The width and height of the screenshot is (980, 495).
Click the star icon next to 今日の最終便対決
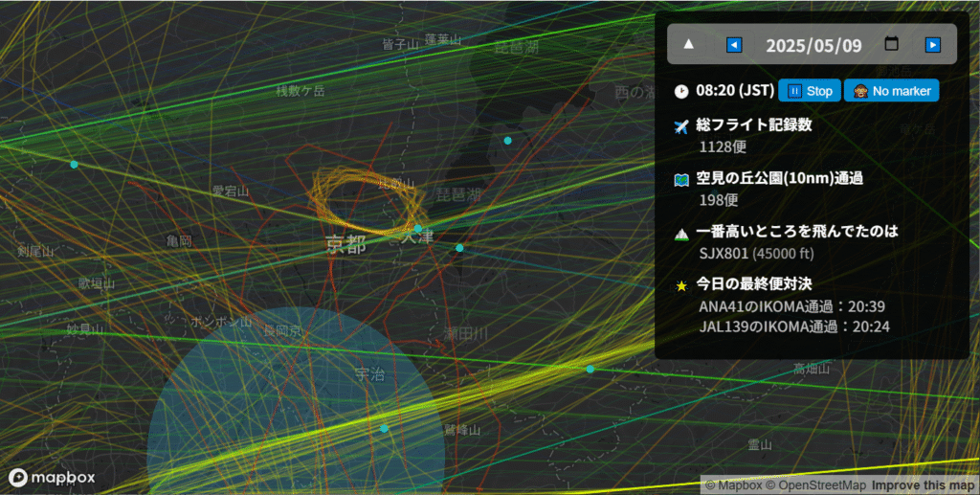coord(681,286)
